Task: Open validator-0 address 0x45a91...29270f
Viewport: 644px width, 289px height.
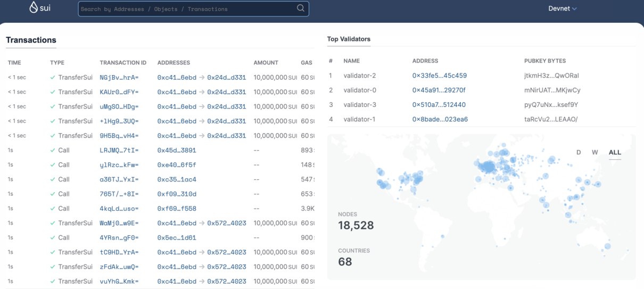Action: click(439, 90)
